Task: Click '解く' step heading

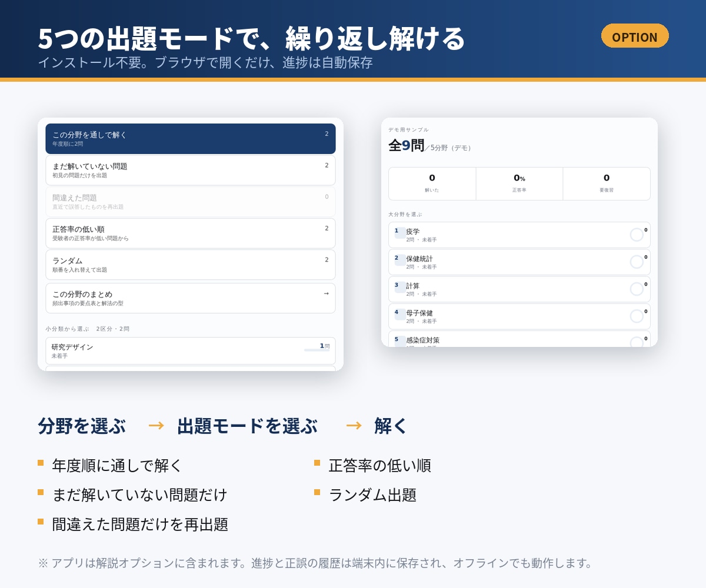Action: click(x=391, y=426)
